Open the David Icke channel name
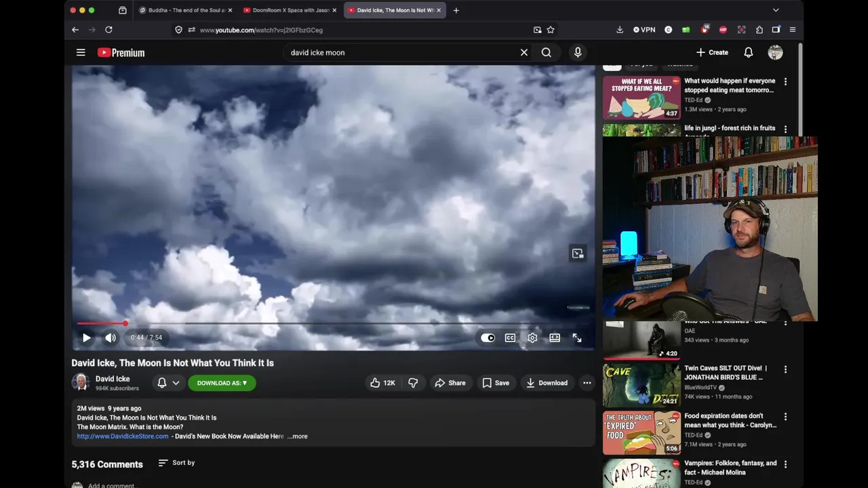Viewport: 868px width, 488px height. click(x=113, y=379)
